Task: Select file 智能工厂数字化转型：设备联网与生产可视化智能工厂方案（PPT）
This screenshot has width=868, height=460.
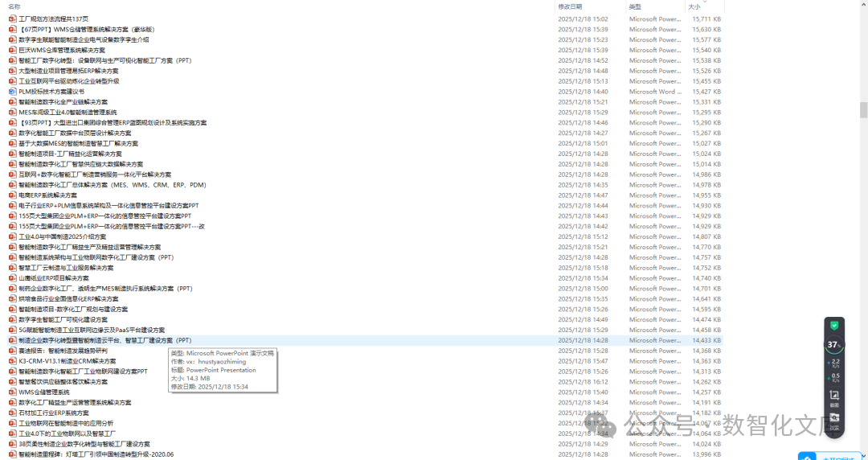Action: [x=105, y=60]
